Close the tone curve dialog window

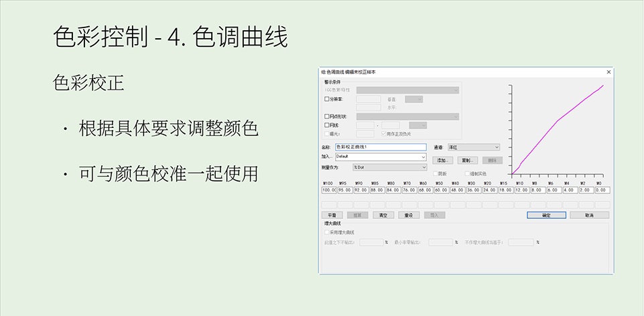tap(608, 72)
